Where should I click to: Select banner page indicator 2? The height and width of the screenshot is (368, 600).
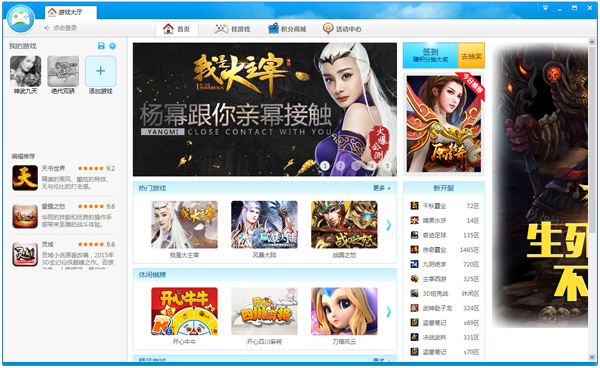coord(341,166)
